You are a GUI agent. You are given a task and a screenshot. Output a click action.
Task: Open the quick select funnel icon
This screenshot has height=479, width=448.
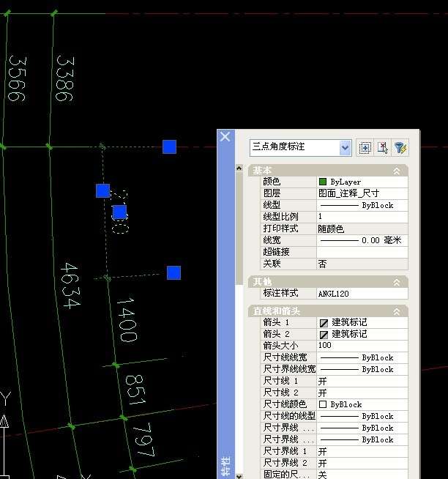tap(400, 148)
